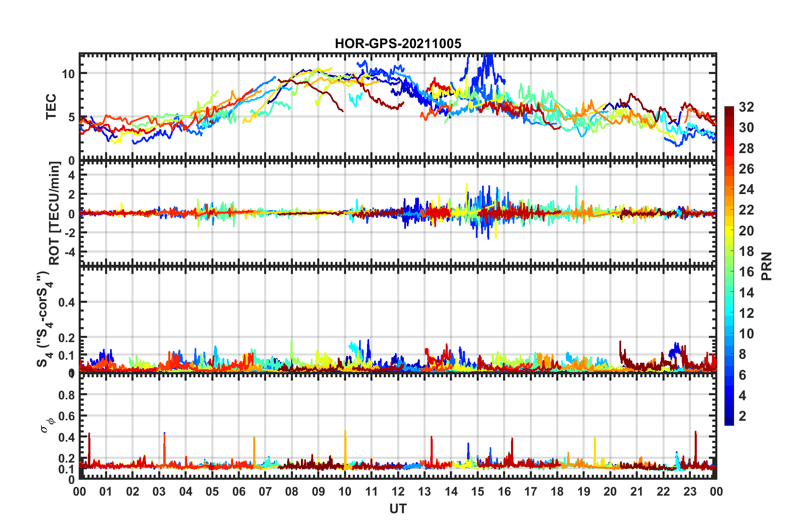The width and height of the screenshot is (796, 532).
Task: Select colorbar tick label 6
Action: click(742, 375)
